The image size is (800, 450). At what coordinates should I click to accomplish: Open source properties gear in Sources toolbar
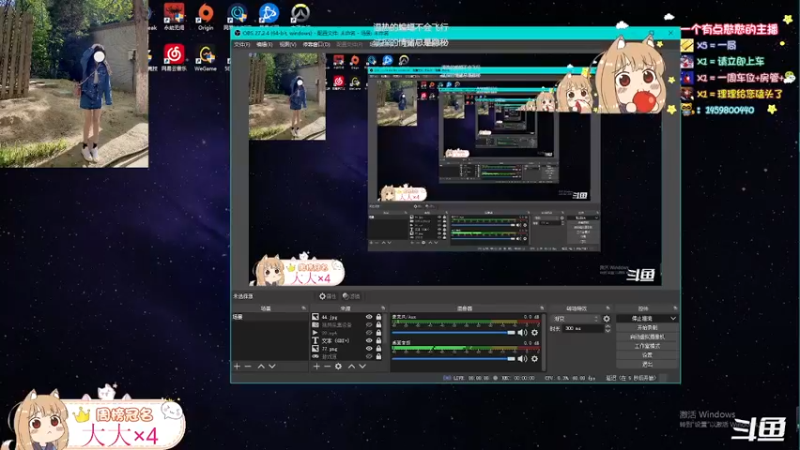(x=338, y=366)
